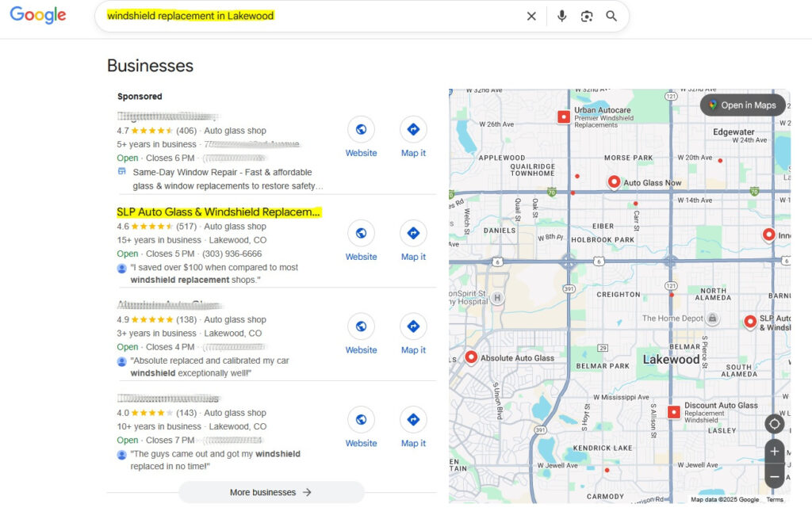Expand list with More businesses button

tap(271, 492)
